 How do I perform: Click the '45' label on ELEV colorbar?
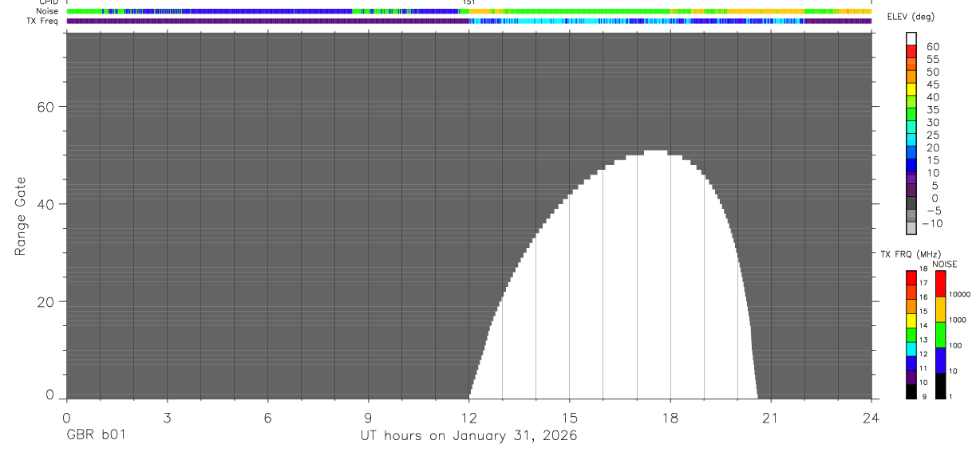pyautogui.click(x=932, y=85)
